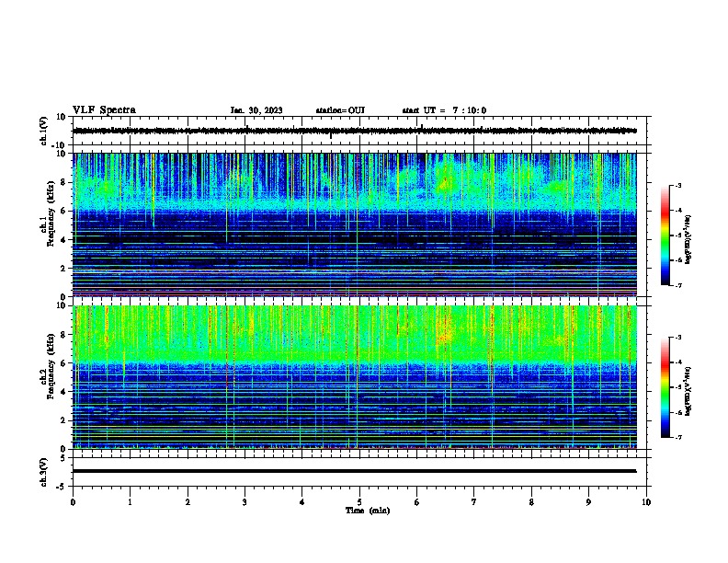Viewport: 728px width, 563px height.
Task: Click time axis tick label "9"
Action: click(x=588, y=502)
